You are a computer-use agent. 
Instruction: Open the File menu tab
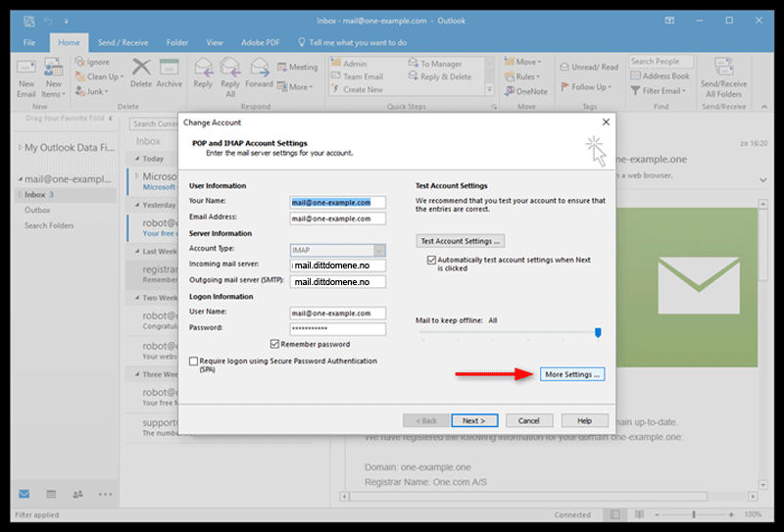[x=29, y=43]
